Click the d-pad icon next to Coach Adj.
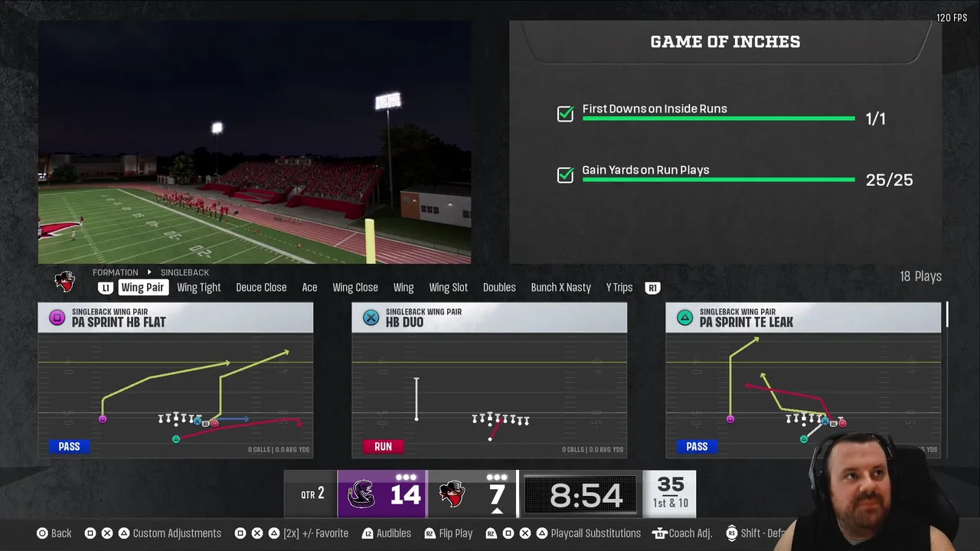Screen dimensions: 980x551 [x=659, y=533]
